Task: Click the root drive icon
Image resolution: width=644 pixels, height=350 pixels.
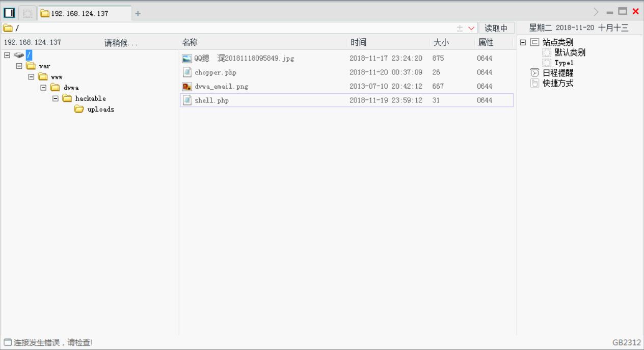Action: [x=18, y=55]
